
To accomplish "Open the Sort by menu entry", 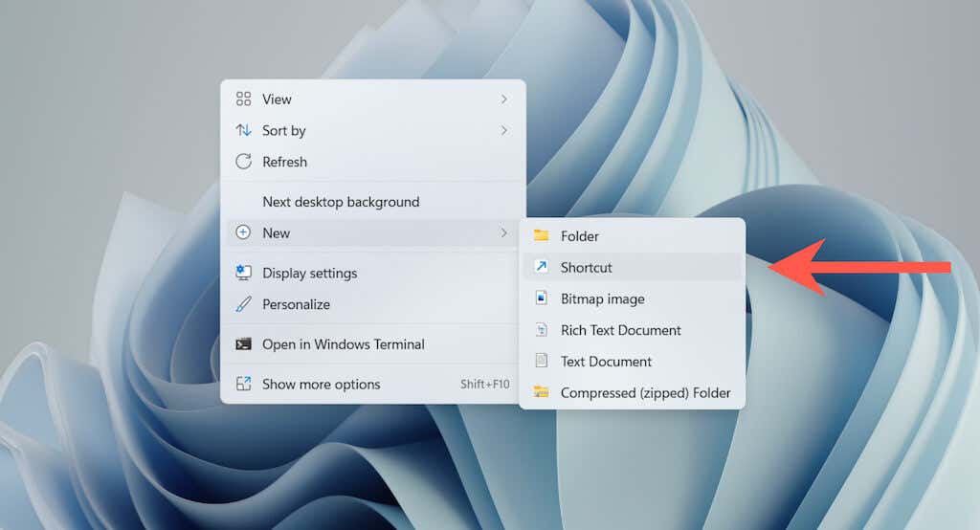I will point(372,130).
